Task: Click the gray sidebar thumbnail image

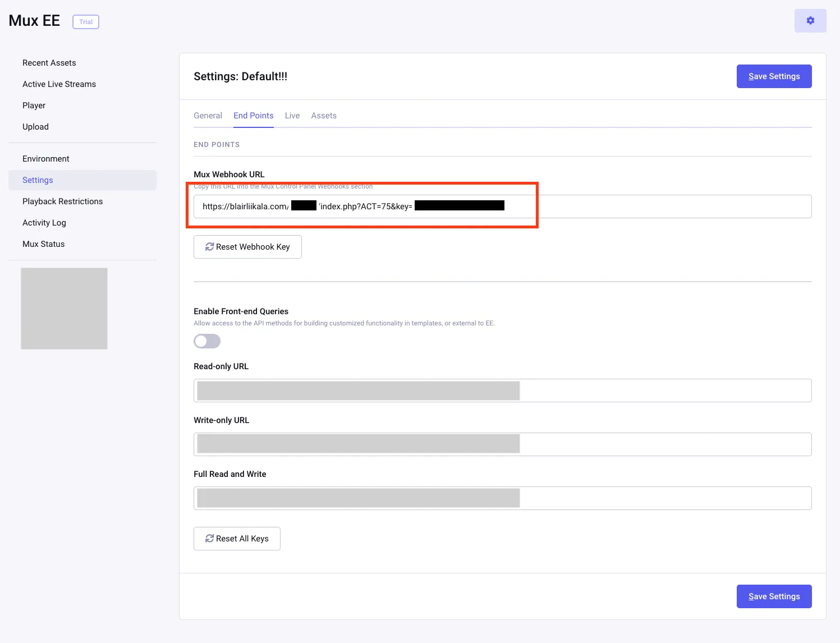Action: 64,309
